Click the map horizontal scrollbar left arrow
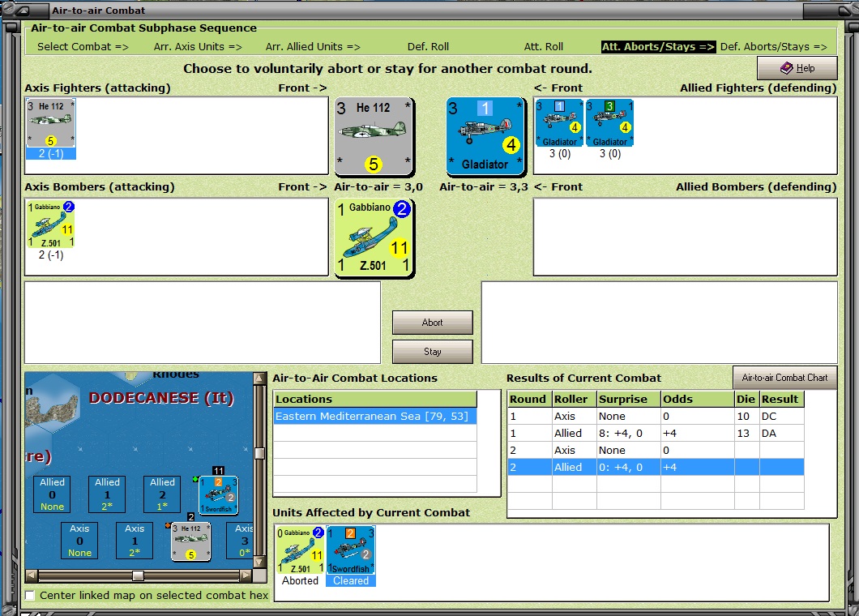This screenshot has height=616, width=859. pos(32,575)
